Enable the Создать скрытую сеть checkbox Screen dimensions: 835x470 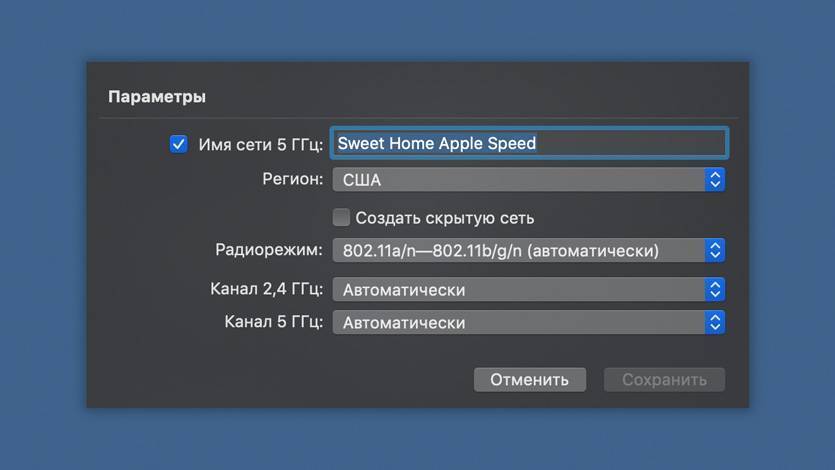click(x=341, y=217)
